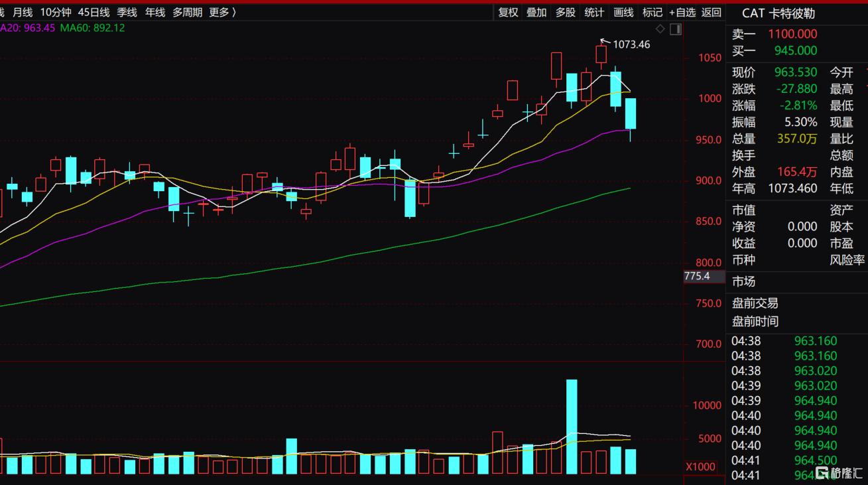This screenshot has height=485, width=868.
Task: Click the tall volume bar spike
Action: (x=572, y=427)
